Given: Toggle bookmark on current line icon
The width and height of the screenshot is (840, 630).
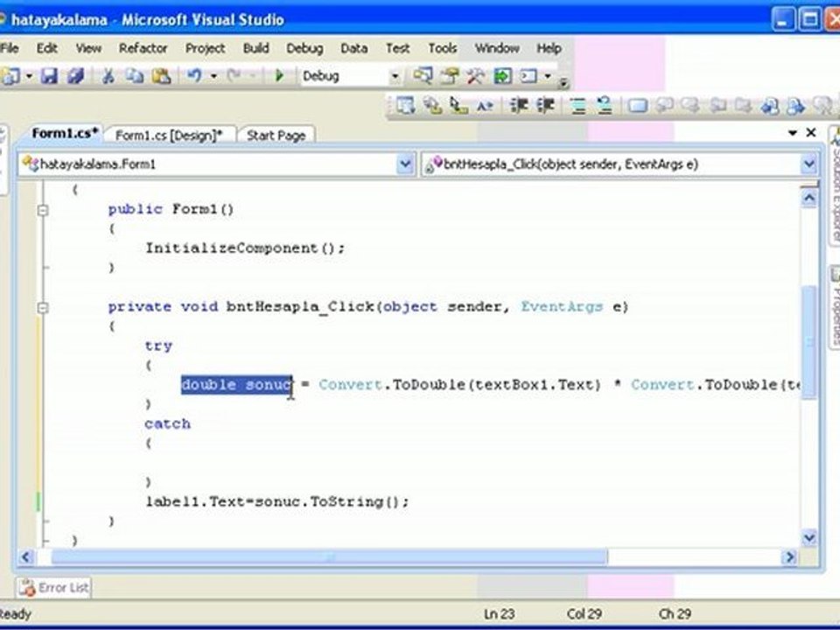Looking at the screenshot, I should (x=638, y=106).
